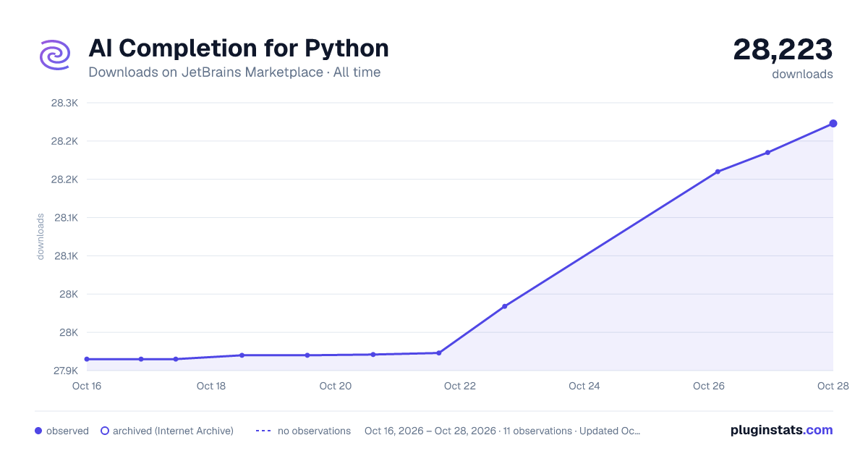Click the filled dot beside 'observed'

[38, 431]
